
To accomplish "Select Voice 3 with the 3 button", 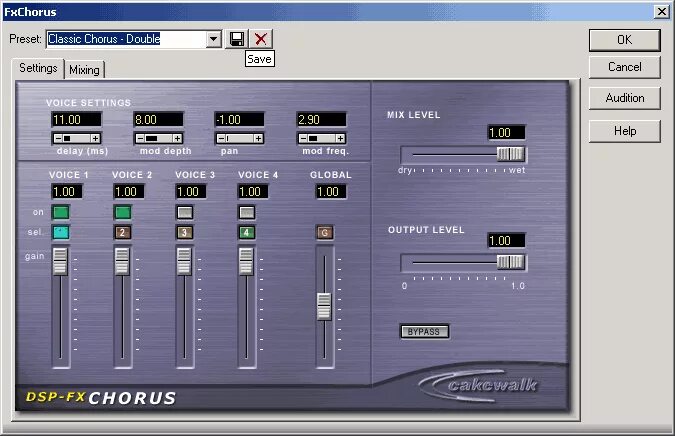I will (185, 232).
